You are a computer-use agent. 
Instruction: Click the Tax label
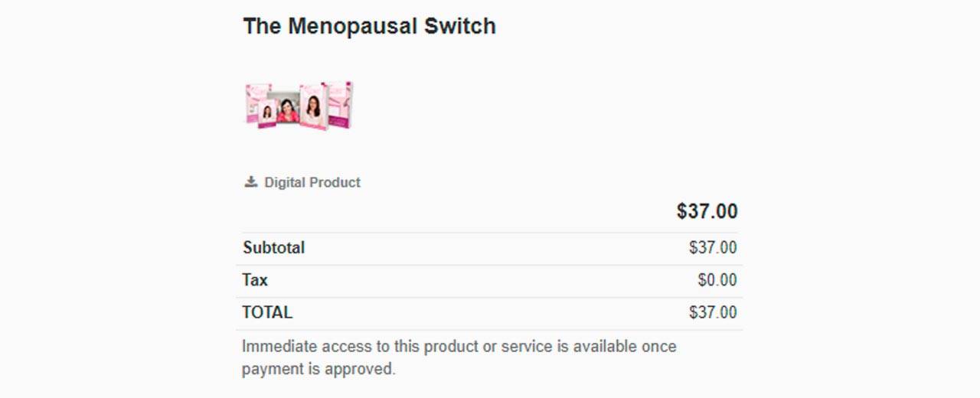click(x=255, y=280)
